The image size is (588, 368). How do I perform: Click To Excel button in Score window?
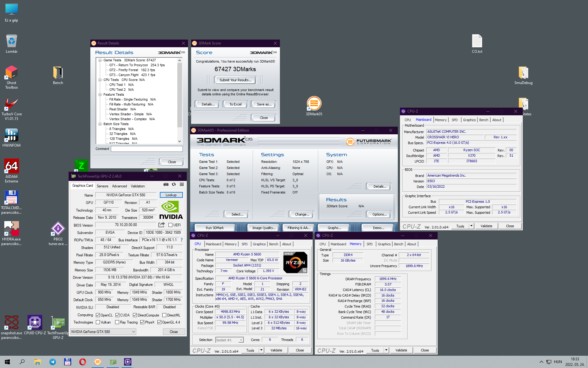point(235,104)
